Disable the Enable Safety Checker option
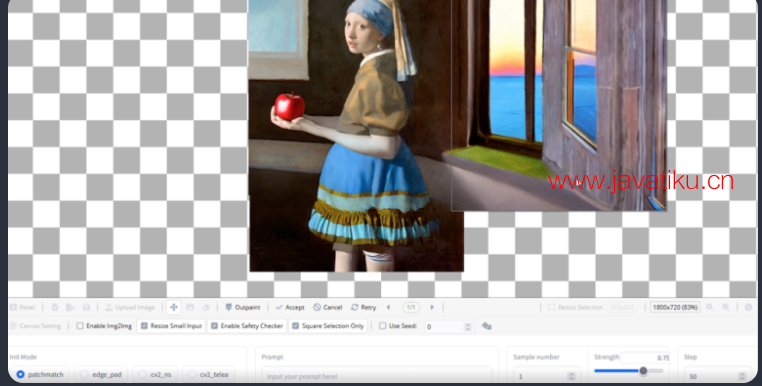 click(x=214, y=326)
